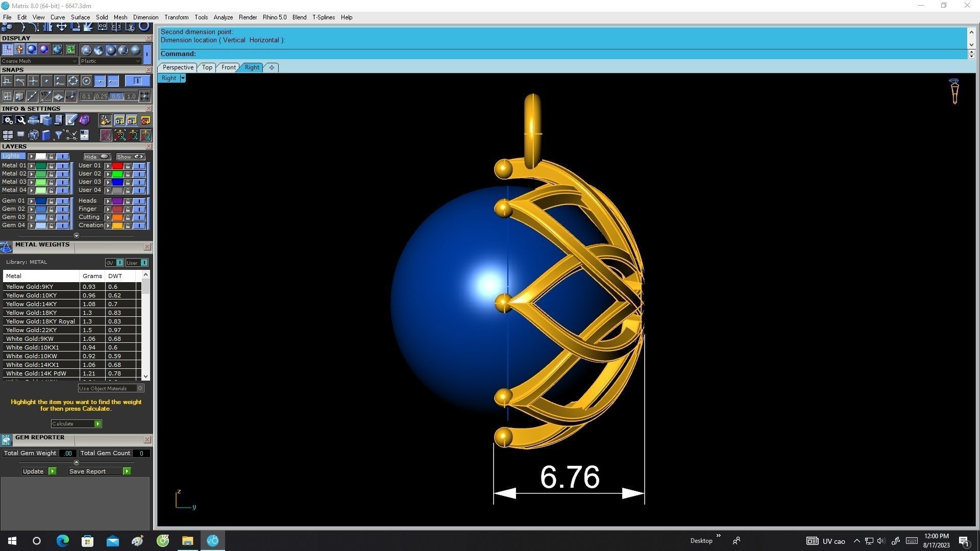Click the funnel filter icon
Image resolution: width=980 pixels, height=551 pixels.
(59, 135)
